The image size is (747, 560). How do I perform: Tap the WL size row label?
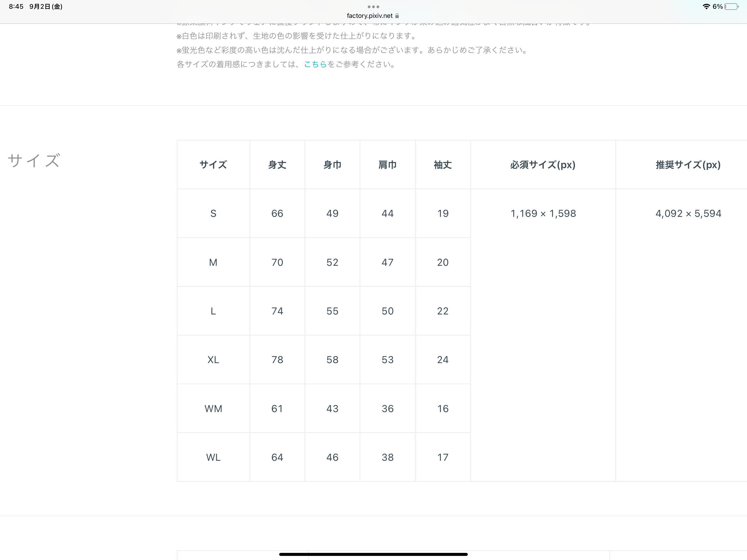click(x=213, y=457)
